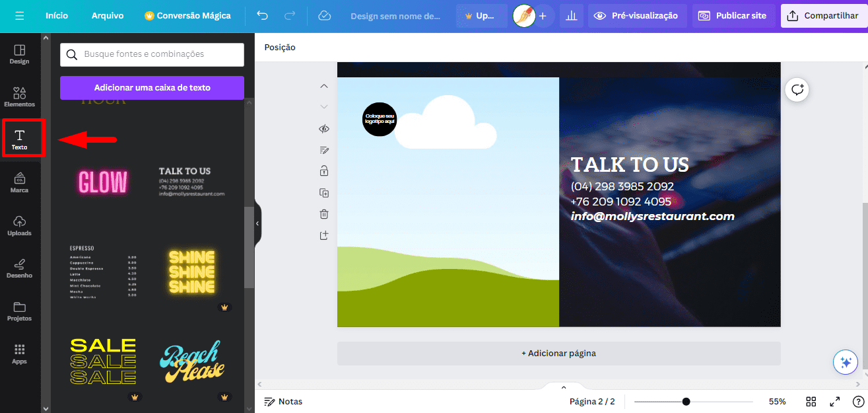868x413 pixels.
Task: Open Conversão Mágica menu
Action: click(x=187, y=16)
